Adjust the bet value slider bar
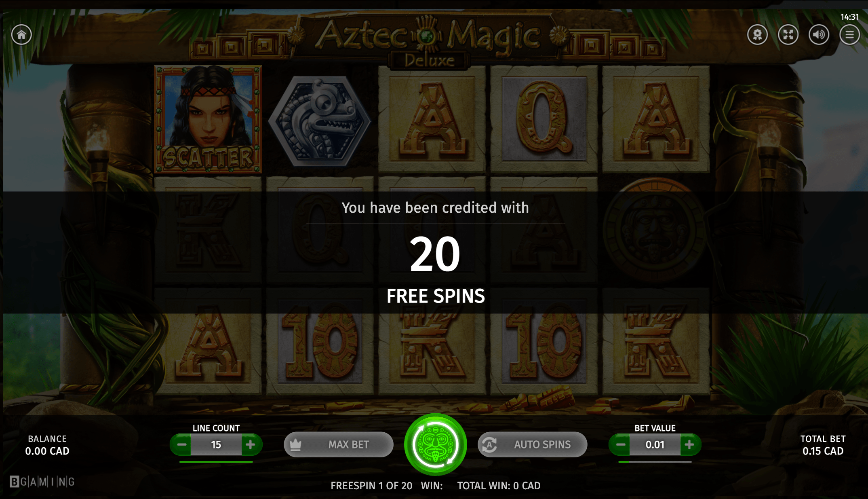Viewport: 868px width, 499px height. pos(655,462)
